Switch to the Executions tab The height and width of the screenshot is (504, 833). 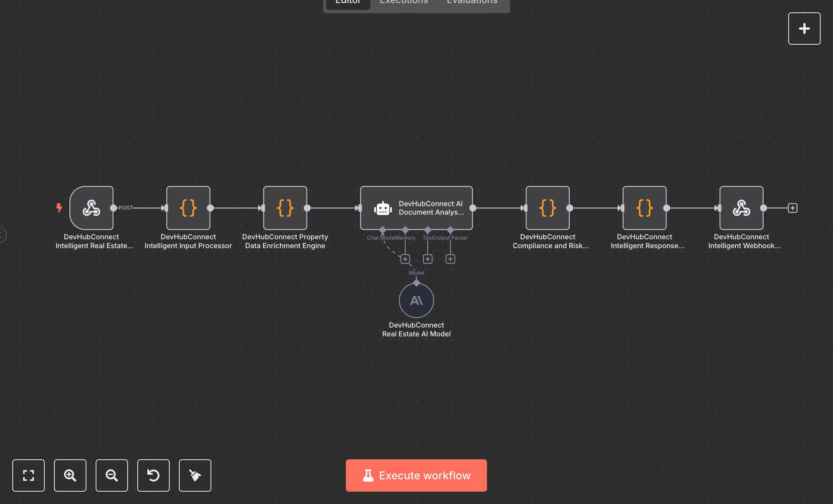[x=403, y=3]
